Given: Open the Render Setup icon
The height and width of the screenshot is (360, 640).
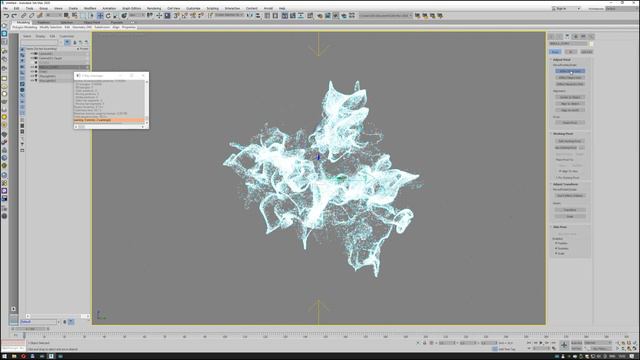Looking at the screenshot, I should 320,16.
